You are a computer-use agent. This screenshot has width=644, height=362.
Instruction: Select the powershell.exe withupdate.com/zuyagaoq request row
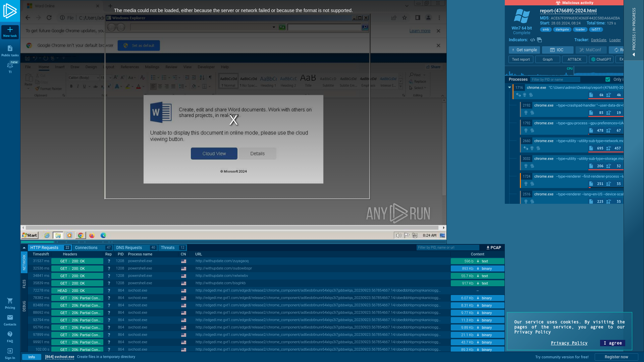coord(267,261)
